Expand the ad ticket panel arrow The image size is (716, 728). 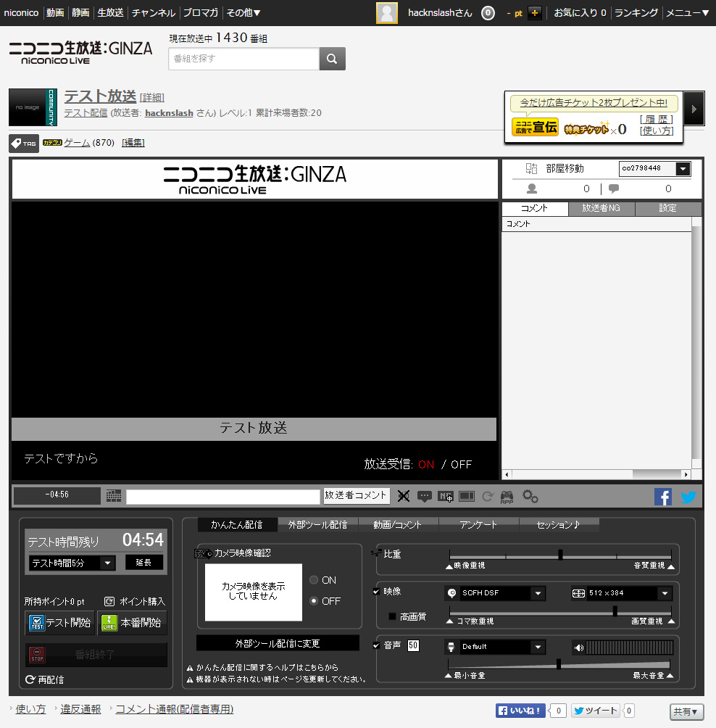[x=694, y=109]
